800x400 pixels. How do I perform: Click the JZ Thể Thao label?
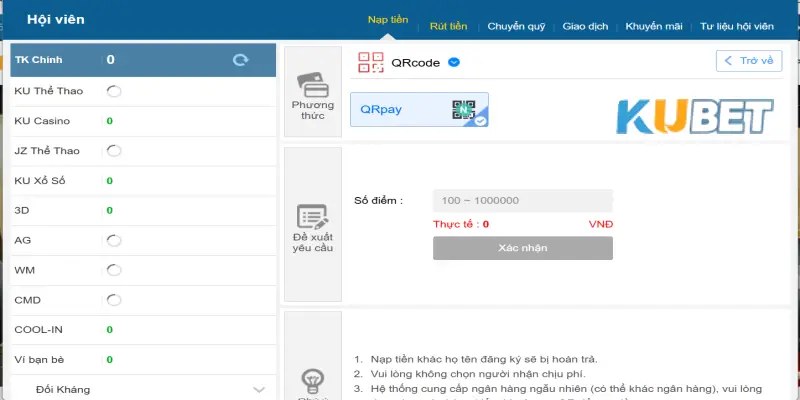click(47, 151)
